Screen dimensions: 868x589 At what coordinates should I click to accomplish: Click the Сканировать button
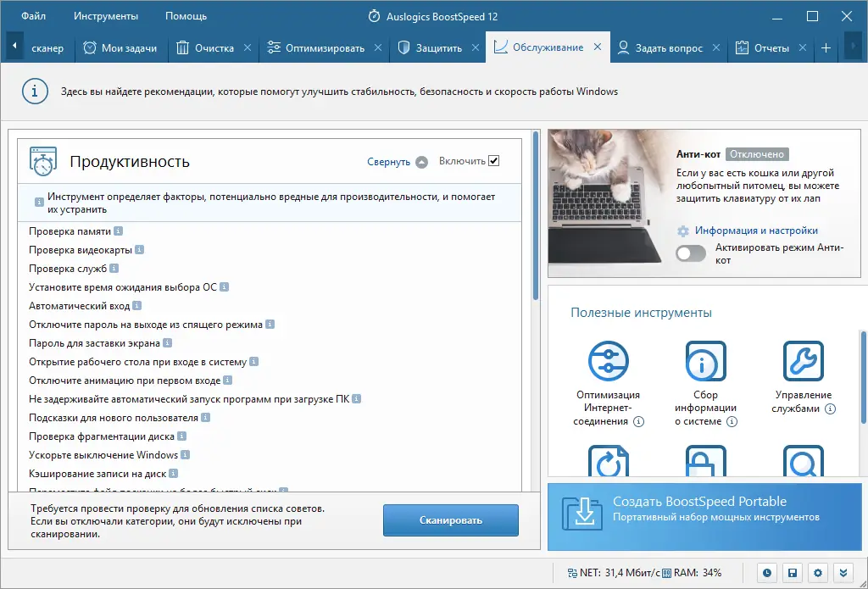click(451, 520)
